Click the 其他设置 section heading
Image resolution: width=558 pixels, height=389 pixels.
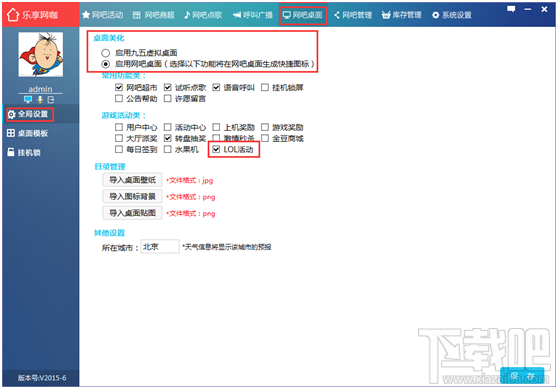coord(109,233)
